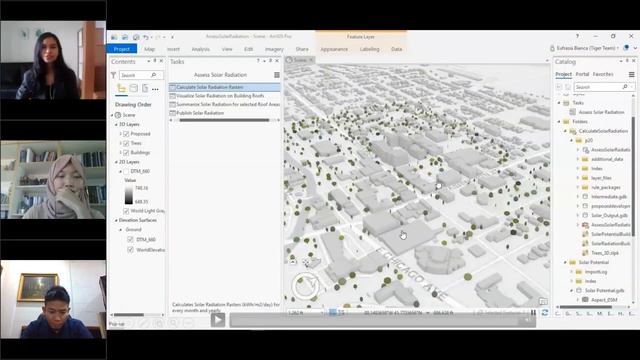Open the Project tab

click(122, 49)
